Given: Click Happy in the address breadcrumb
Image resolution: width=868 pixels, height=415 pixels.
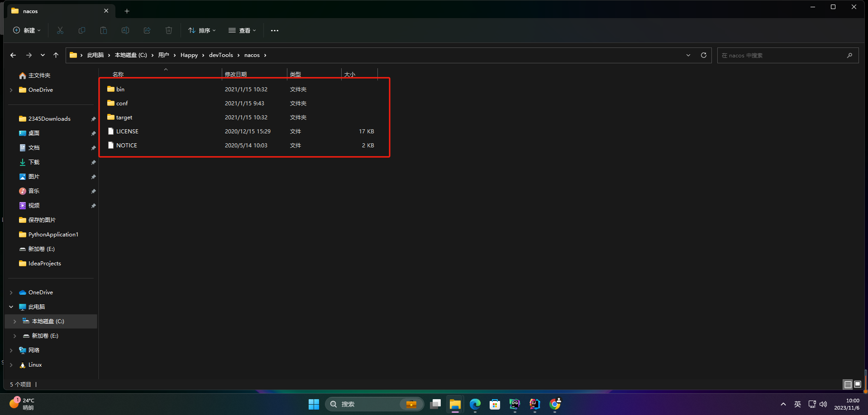Looking at the screenshot, I should [189, 55].
